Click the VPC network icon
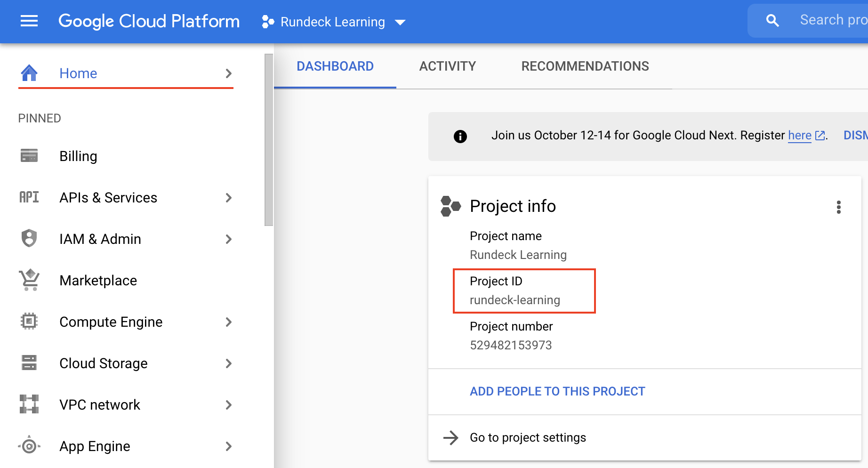Image resolution: width=868 pixels, height=468 pixels. [x=29, y=404]
